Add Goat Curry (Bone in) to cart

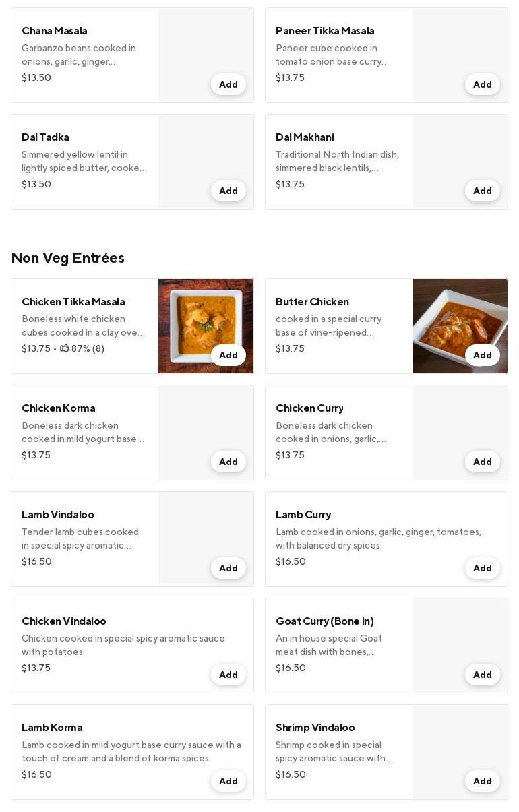click(x=482, y=675)
